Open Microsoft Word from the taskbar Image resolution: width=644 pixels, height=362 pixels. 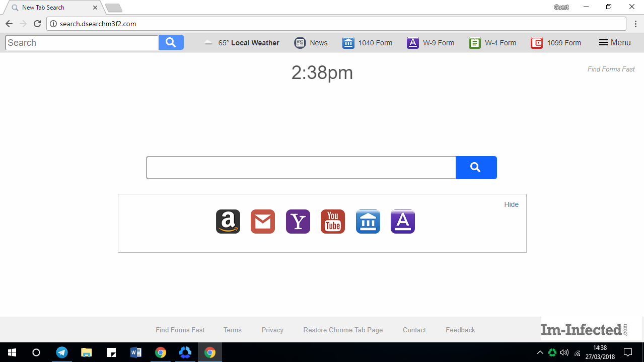[136, 352]
